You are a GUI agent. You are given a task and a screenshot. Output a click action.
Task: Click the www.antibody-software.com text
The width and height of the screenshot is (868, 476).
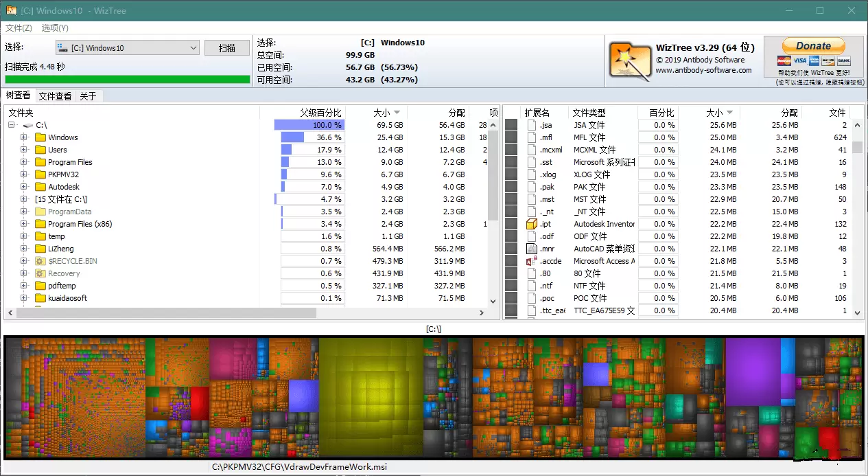point(703,70)
